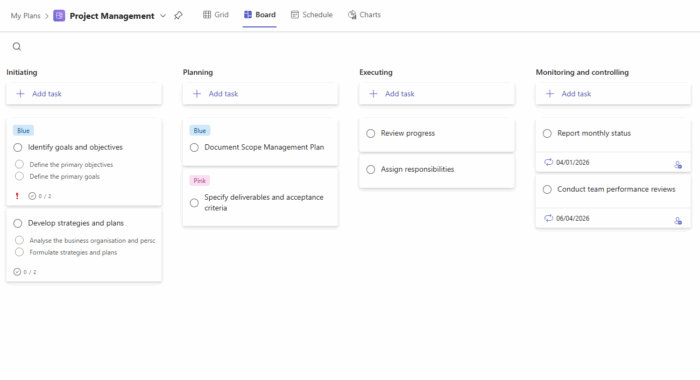The width and height of the screenshot is (700, 380).
Task: Check off Define the primary goals
Action: point(19,176)
